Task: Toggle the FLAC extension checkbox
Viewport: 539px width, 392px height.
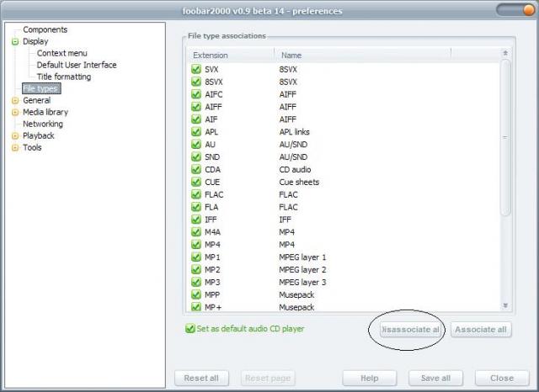Action: (196, 194)
